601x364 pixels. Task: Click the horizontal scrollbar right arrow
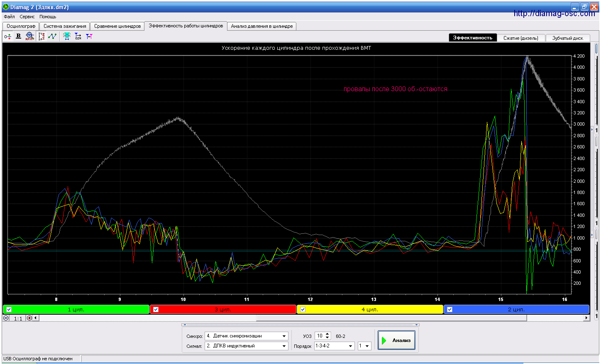coord(586,318)
